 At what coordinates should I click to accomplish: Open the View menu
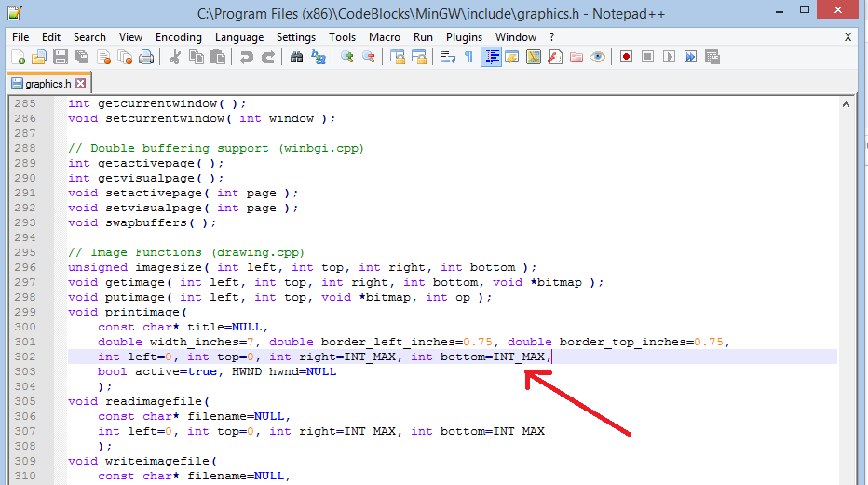click(130, 37)
